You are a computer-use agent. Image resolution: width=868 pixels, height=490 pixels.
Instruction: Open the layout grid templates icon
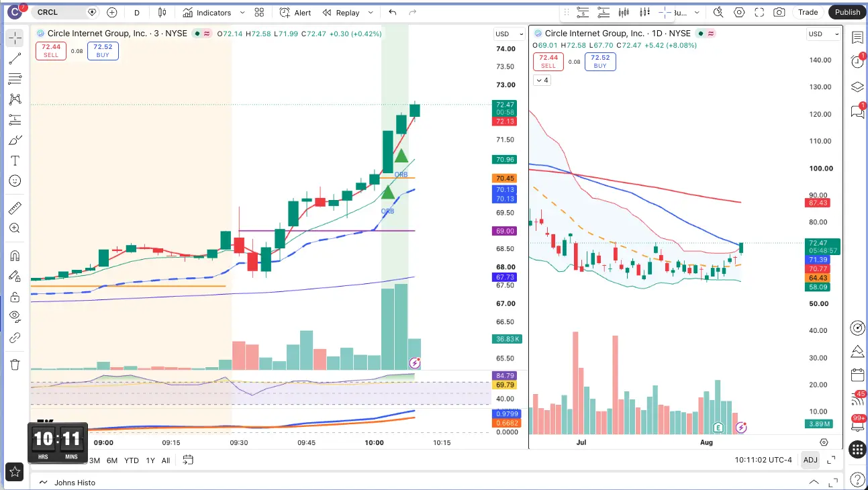click(x=259, y=12)
